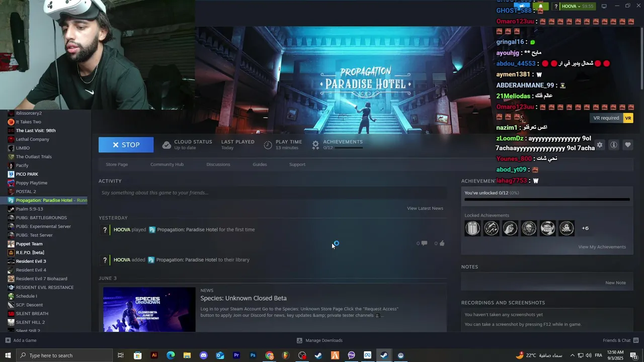Open Discord from the taskbar
The width and height of the screenshot is (644, 362).
203,355
